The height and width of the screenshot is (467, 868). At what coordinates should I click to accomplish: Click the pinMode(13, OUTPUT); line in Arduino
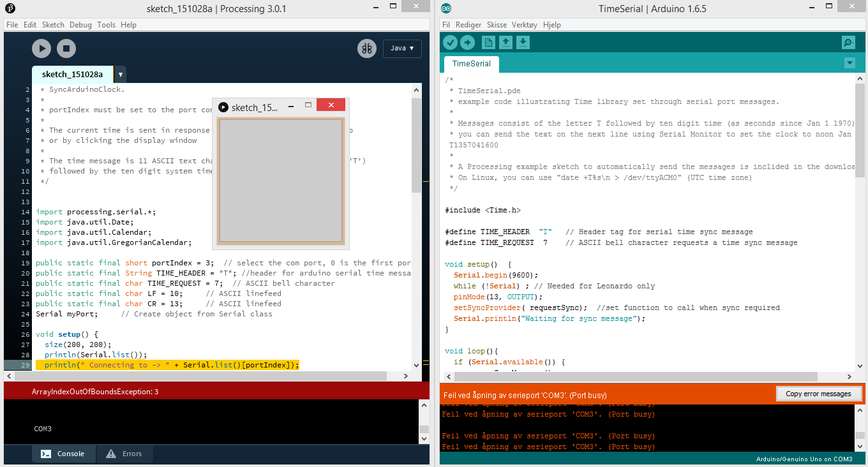click(x=498, y=297)
